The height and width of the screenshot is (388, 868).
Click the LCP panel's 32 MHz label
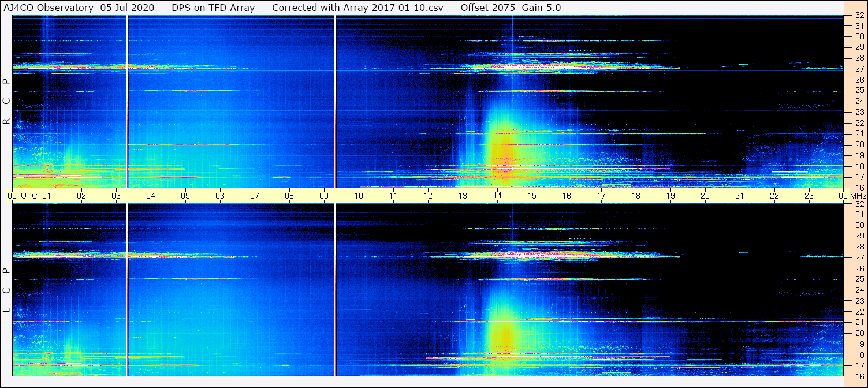tap(859, 204)
